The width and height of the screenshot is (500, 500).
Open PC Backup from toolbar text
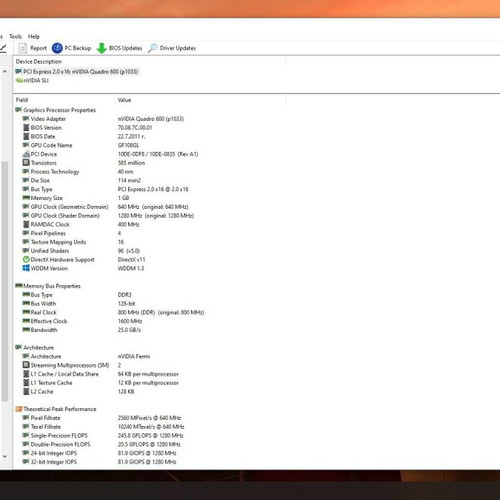(78, 48)
